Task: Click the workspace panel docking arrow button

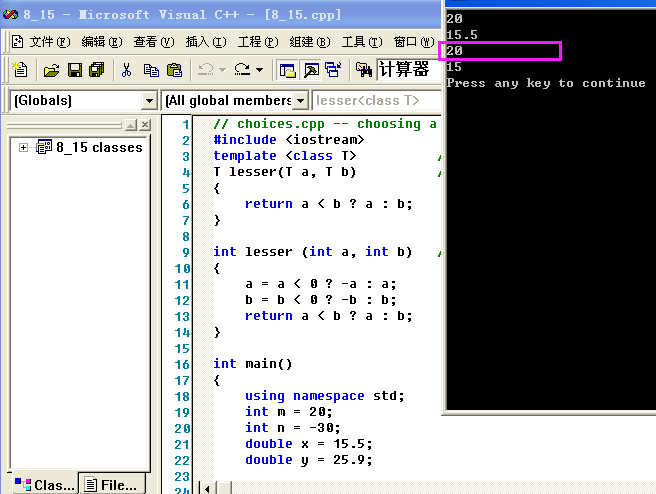Action: coord(131,125)
